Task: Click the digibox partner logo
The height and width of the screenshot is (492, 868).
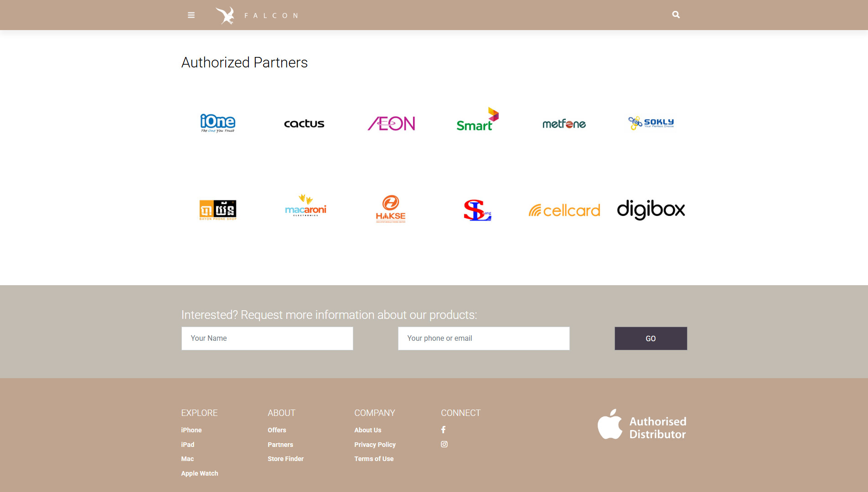Action: pyautogui.click(x=651, y=210)
